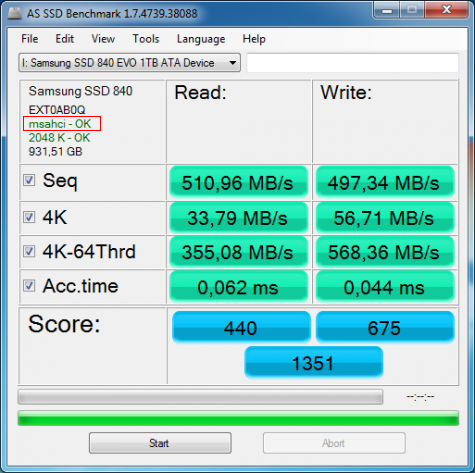Image resolution: width=475 pixels, height=473 pixels.
Task: Start the benchmark with the Start button
Action: [x=160, y=443]
